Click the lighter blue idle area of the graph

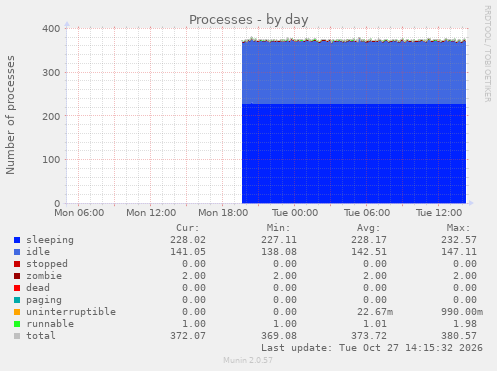tap(354, 73)
